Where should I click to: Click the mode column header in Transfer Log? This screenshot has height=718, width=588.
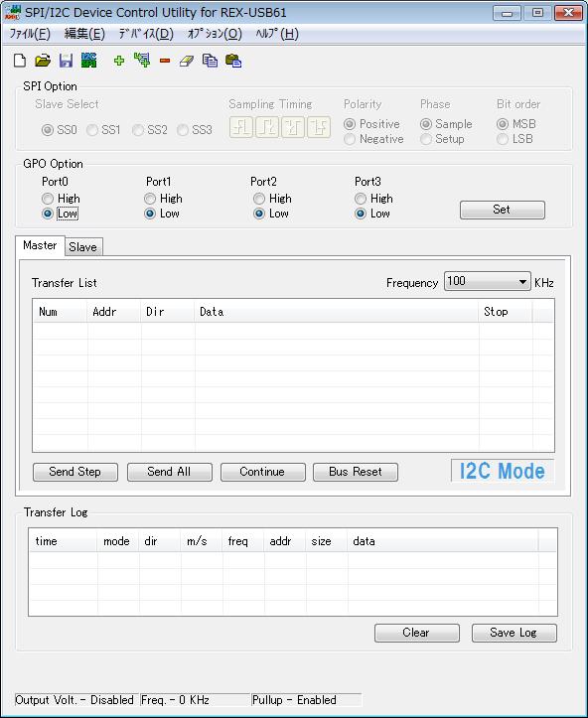[118, 541]
